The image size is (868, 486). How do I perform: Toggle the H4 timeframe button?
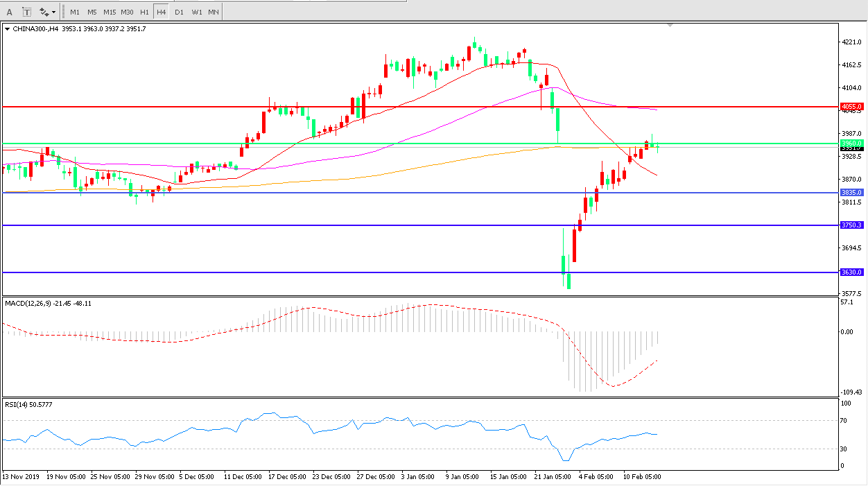coord(161,12)
